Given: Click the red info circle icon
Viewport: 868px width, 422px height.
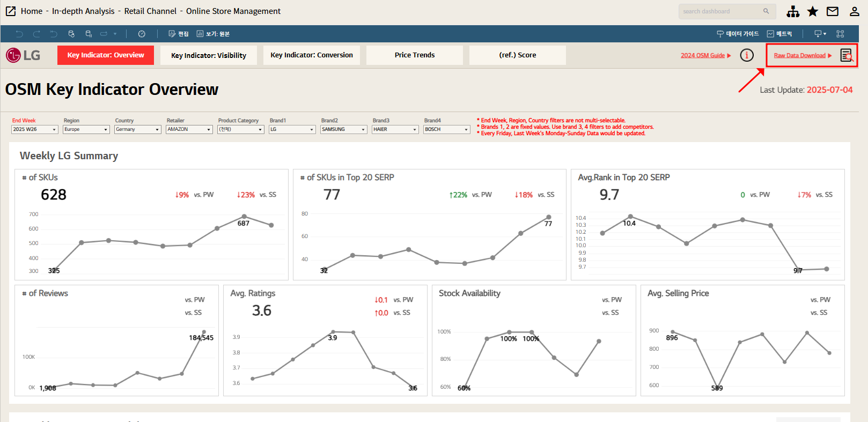Looking at the screenshot, I should click(747, 55).
